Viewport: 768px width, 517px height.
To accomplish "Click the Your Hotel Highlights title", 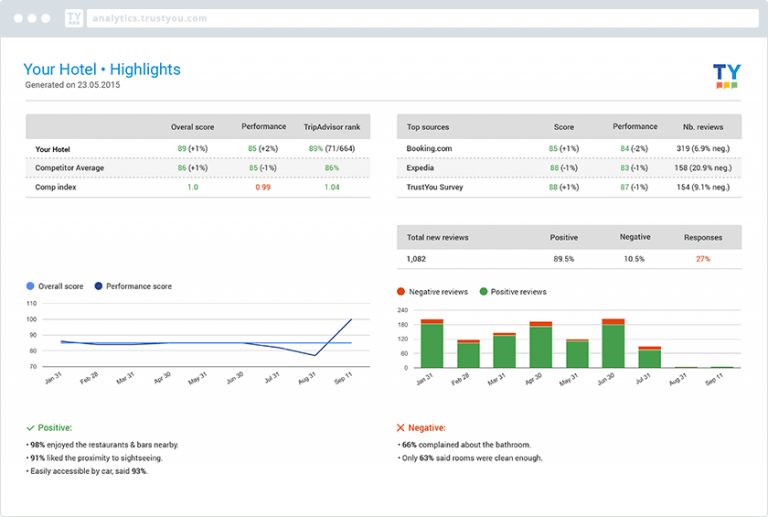I will [102, 70].
